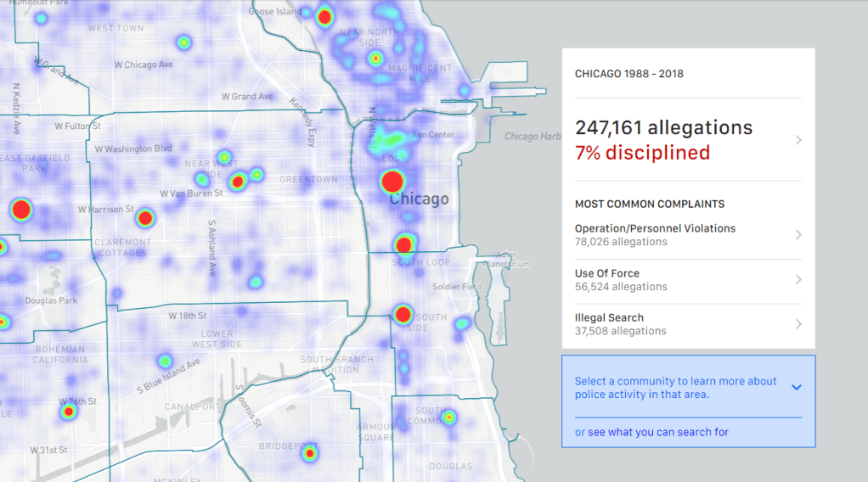Select the hotspot over Bridgeport
The width and height of the screenshot is (868, 482).
310,453
